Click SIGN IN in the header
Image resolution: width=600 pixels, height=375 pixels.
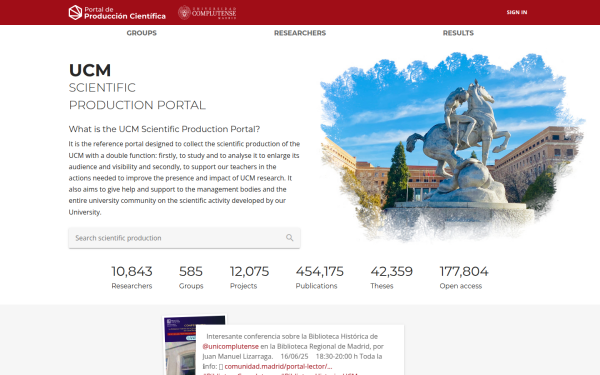tap(517, 12)
